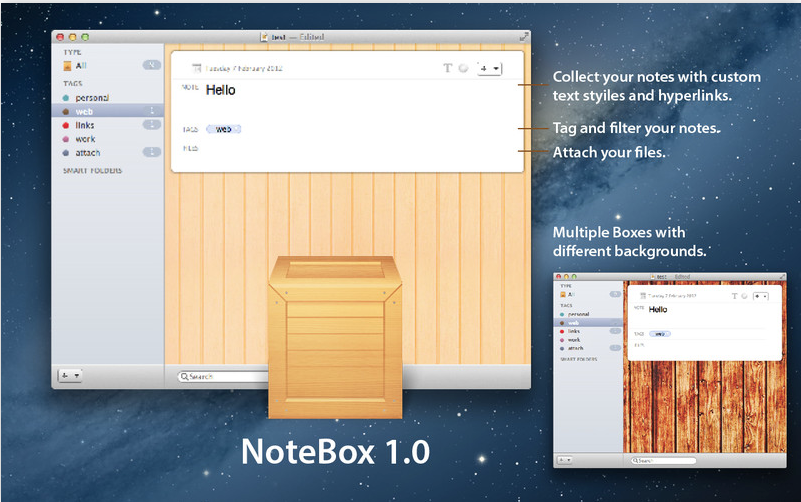
Task: Click the round gray button beside the T icon in the large window
Action: pos(463,68)
